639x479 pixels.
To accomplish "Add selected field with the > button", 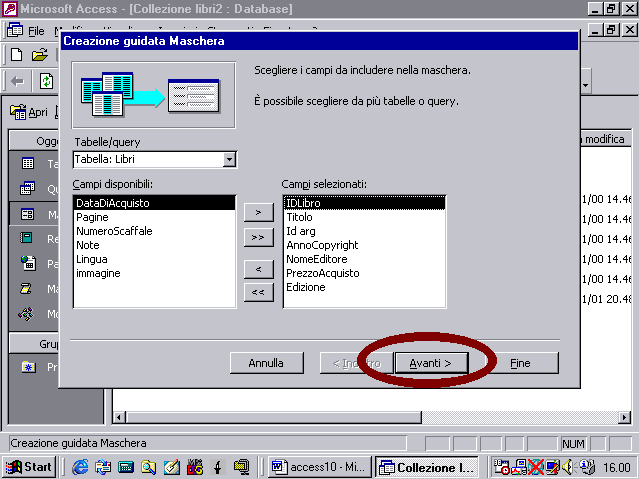I will (x=258, y=212).
